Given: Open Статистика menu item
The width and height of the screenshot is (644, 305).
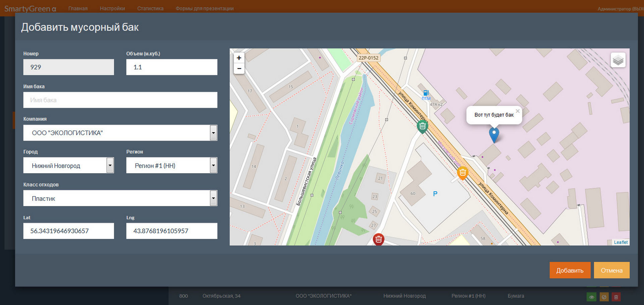Looking at the screenshot, I should [150, 8].
